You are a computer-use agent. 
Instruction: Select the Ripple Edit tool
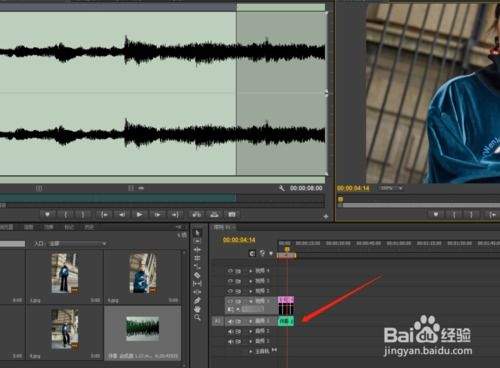click(x=197, y=250)
